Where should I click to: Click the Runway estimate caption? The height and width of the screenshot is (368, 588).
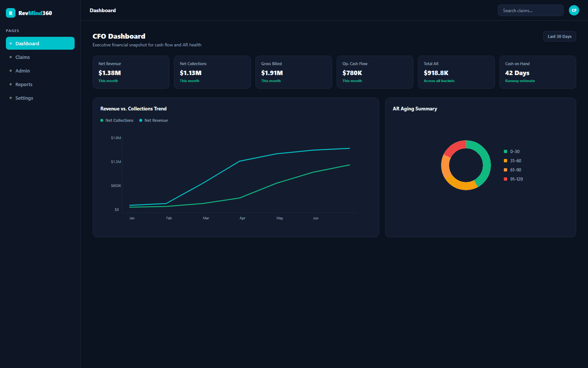pos(520,81)
